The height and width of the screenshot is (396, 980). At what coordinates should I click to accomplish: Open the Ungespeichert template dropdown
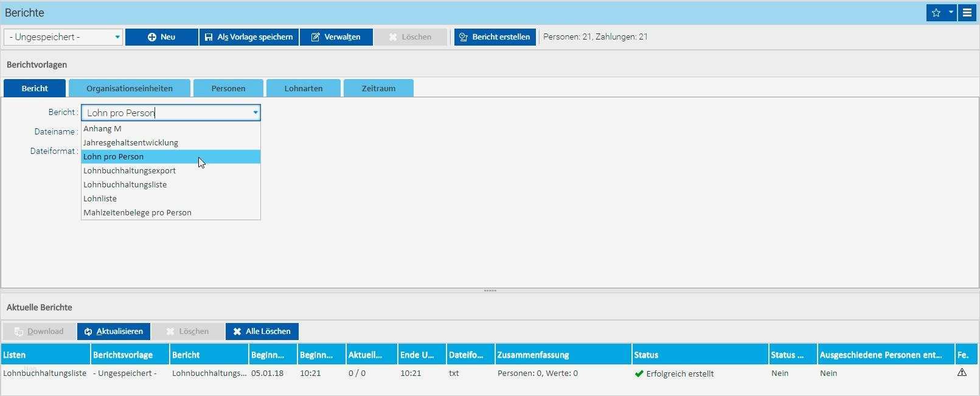click(x=63, y=37)
